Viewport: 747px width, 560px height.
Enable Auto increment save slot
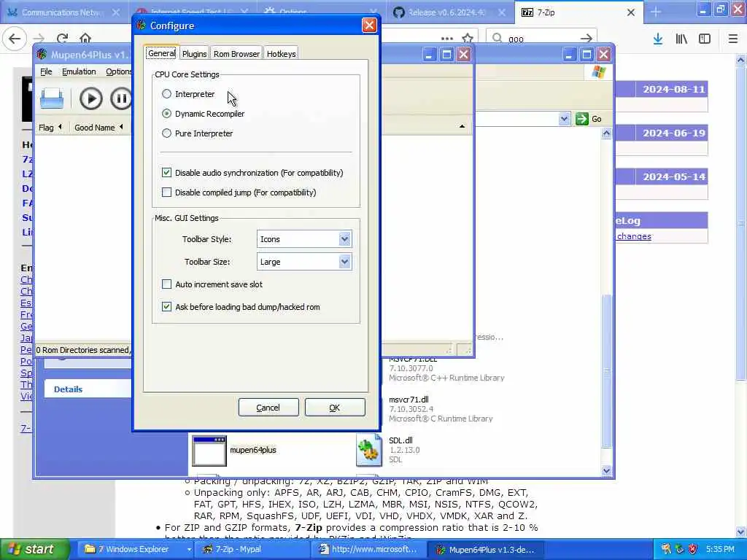(x=166, y=284)
